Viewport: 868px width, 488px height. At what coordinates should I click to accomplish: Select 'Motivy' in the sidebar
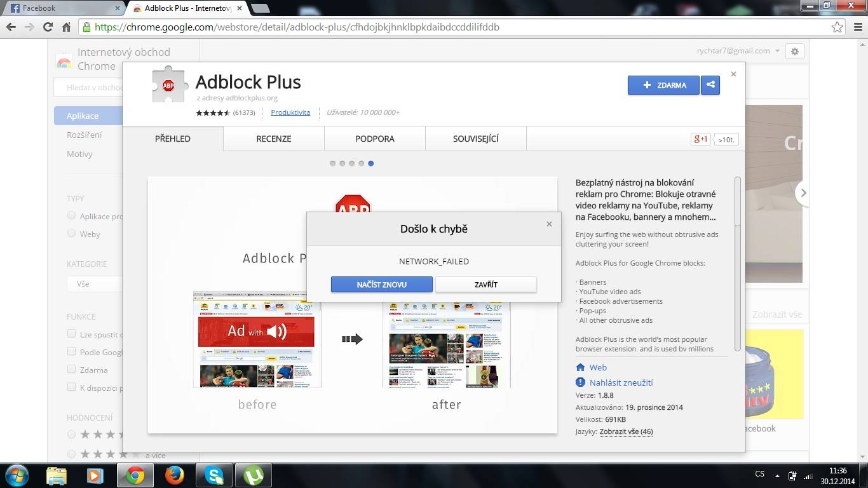point(79,154)
